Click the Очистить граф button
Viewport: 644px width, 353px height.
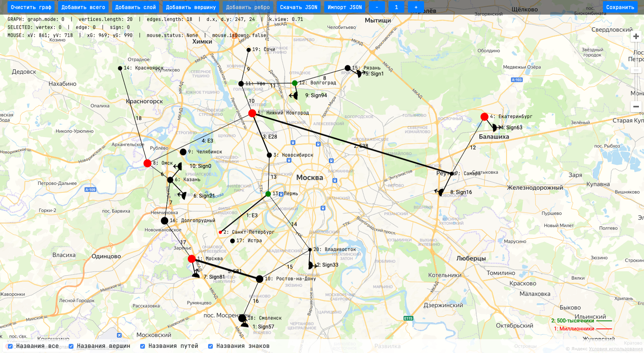tap(31, 7)
